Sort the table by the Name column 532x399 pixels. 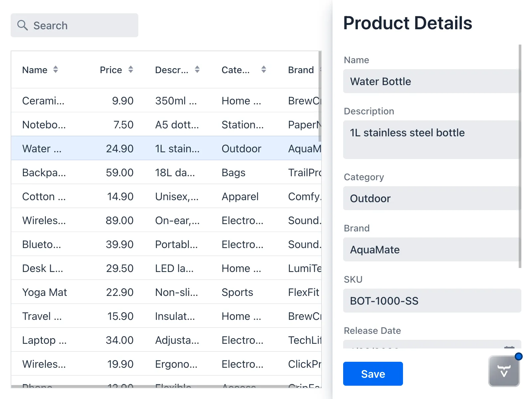point(56,70)
